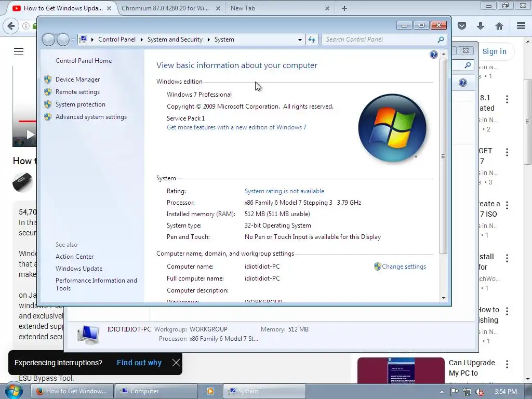Click Action Center flag in system tray
The width and height of the screenshot is (532, 399).
click(x=454, y=392)
